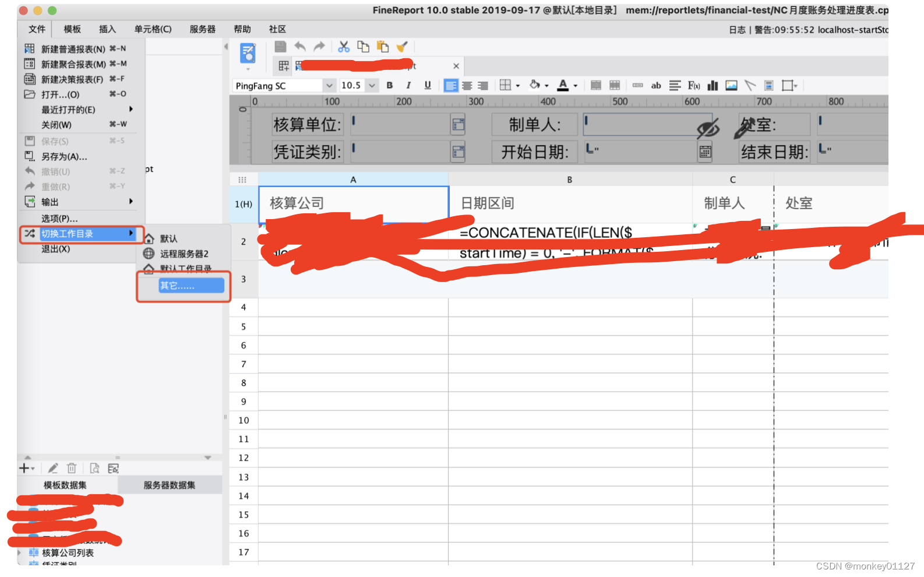The width and height of the screenshot is (924, 577).
Task: Click the redo arrow icon
Action: [x=319, y=47]
